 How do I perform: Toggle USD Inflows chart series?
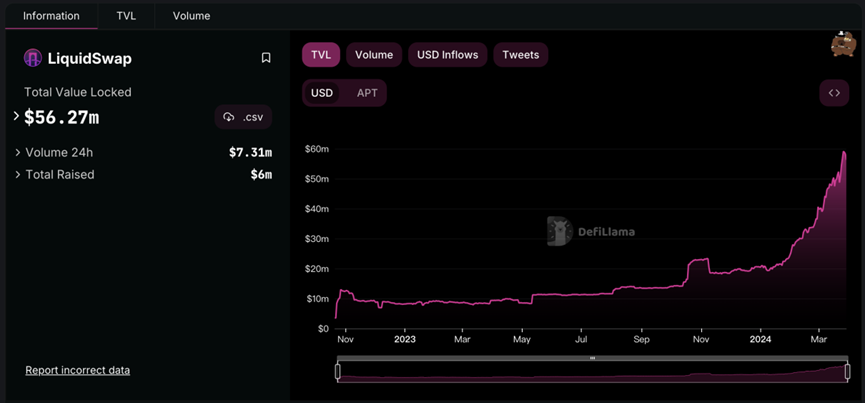point(447,55)
